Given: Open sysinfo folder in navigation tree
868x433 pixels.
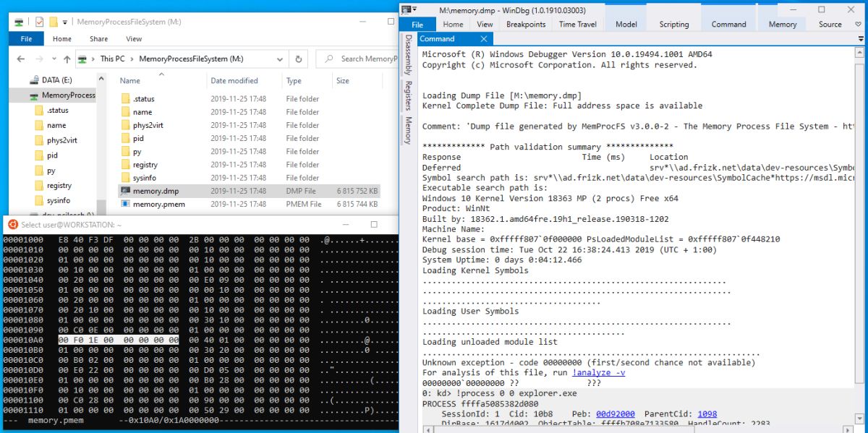Looking at the screenshot, I should click(52, 200).
